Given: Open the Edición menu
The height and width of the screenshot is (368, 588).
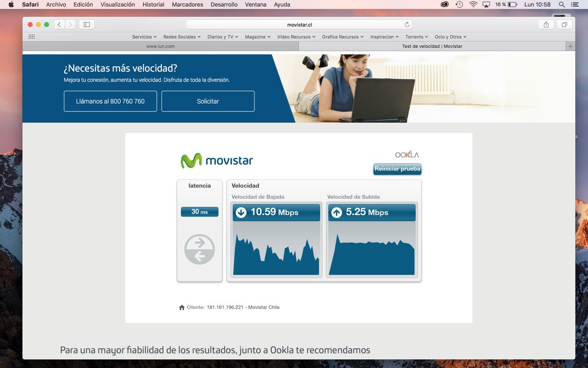Looking at the screenshot, I should point(83,4).
